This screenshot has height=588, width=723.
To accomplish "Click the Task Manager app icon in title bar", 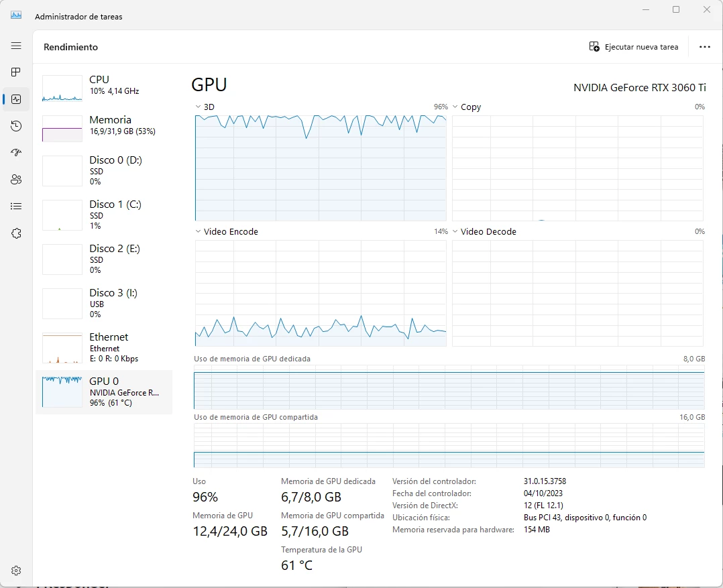I will click(x=16, y=15).
